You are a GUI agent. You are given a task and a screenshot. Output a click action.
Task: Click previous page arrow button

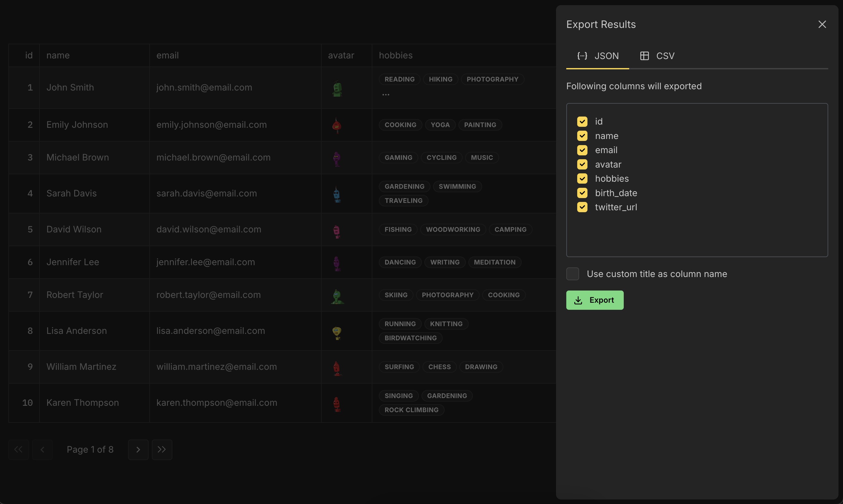pyautogui.click(x=42, y=450)
